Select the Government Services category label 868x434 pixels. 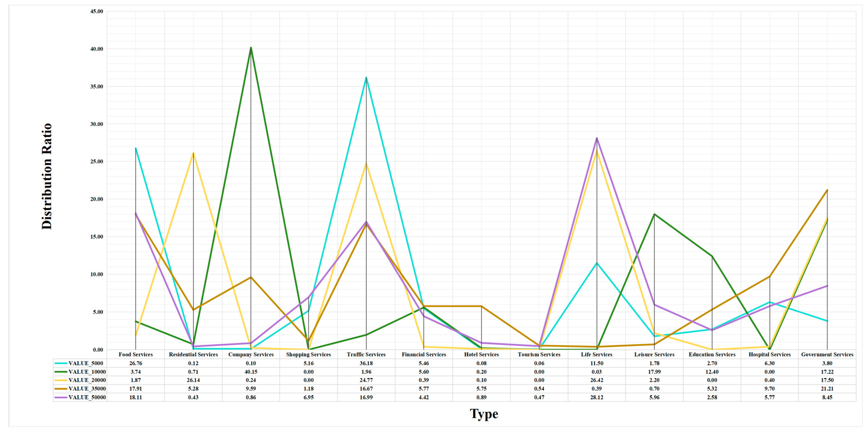click(x=827, y=355)
